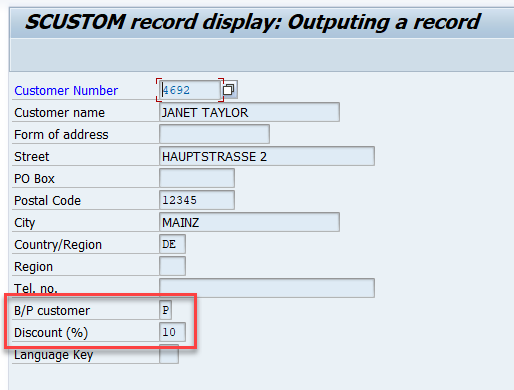Click the Discount (%) label
The height and width of the screenshot is (390, 514).
click(51, 333)
